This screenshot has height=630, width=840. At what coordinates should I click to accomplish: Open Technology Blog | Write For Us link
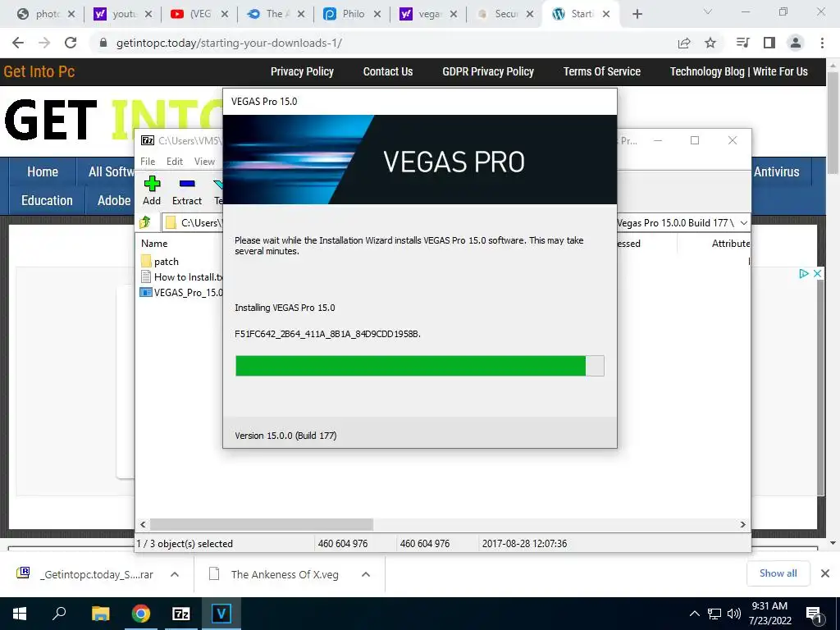click(x=739, y=72)
